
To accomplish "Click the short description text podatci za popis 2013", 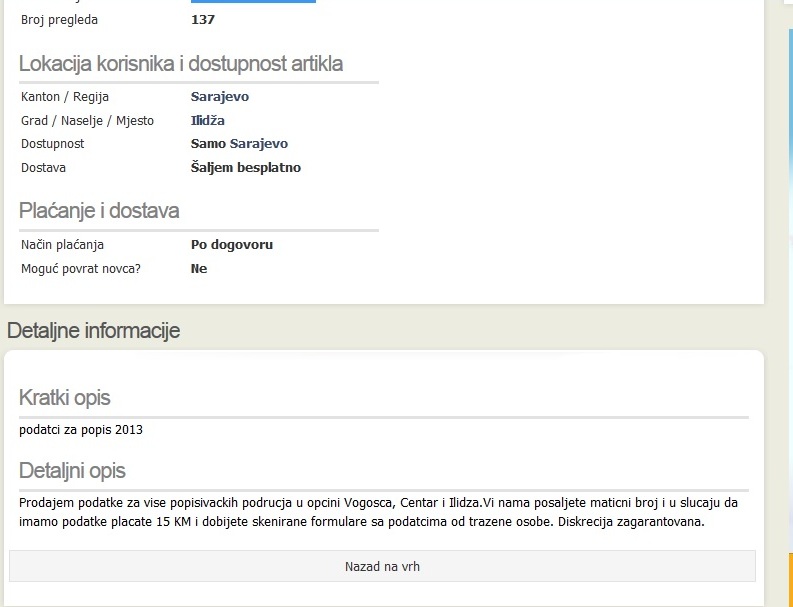I will (81, 431).
